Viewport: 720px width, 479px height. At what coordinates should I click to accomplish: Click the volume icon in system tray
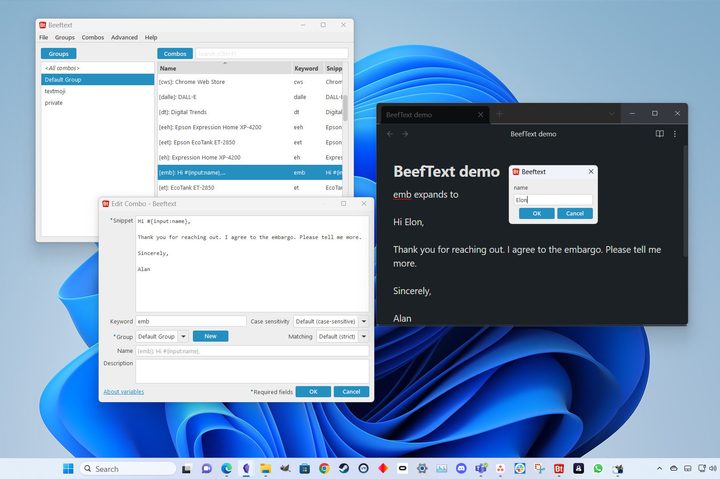(x=713, y=468)
